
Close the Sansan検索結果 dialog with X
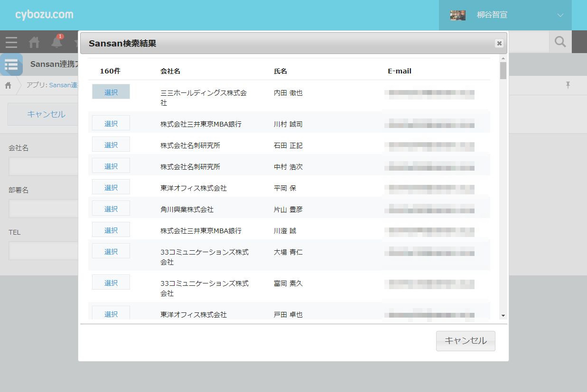pyautogui.click(x=499, y=44)
